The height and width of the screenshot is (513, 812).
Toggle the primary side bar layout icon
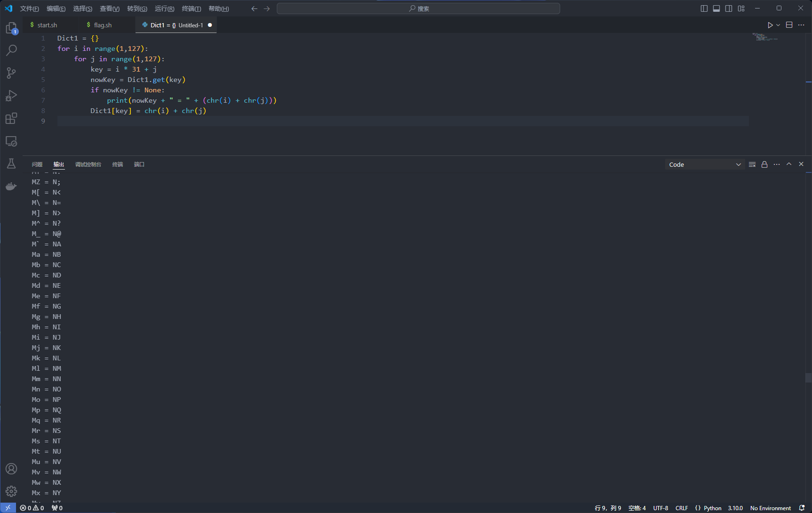click(704, 8)
